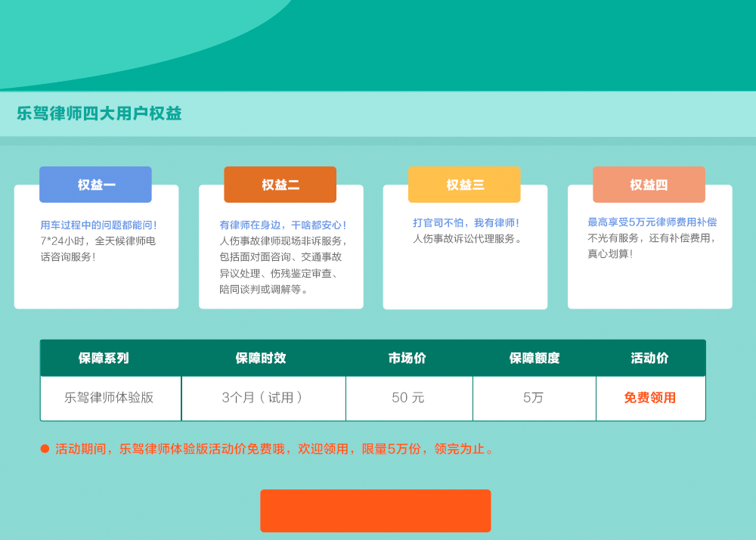Screen dimensions: 756x540
Task: Select the 市场价 column header
Action: (x=407, y=358)
